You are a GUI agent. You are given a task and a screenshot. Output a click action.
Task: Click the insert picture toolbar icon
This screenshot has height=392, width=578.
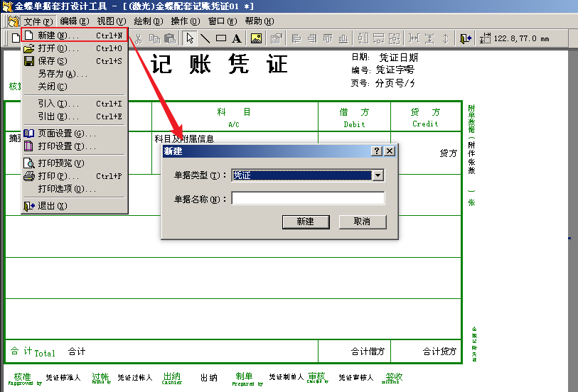256,38
